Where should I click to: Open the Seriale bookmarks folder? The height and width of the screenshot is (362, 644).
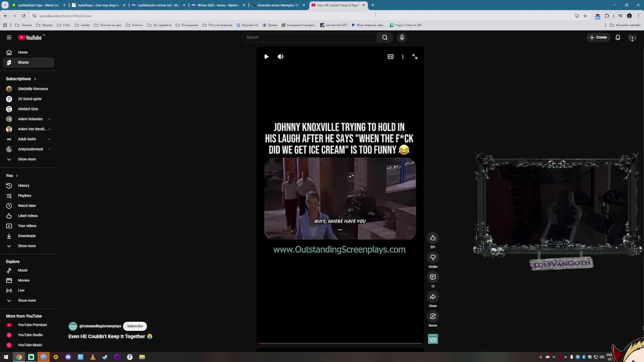click(82, 25)
